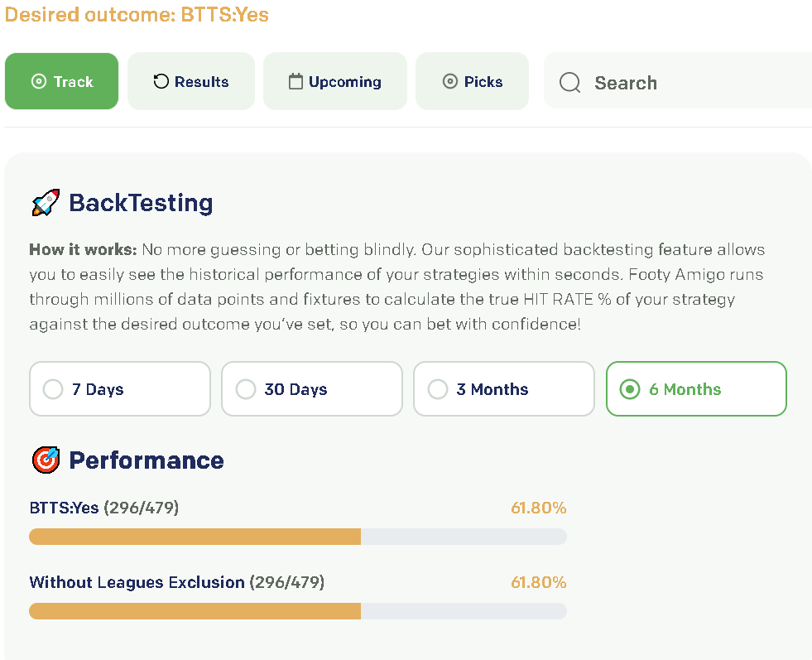Click the BTTS:Yes (296/479) label

(x=104, y=508)
